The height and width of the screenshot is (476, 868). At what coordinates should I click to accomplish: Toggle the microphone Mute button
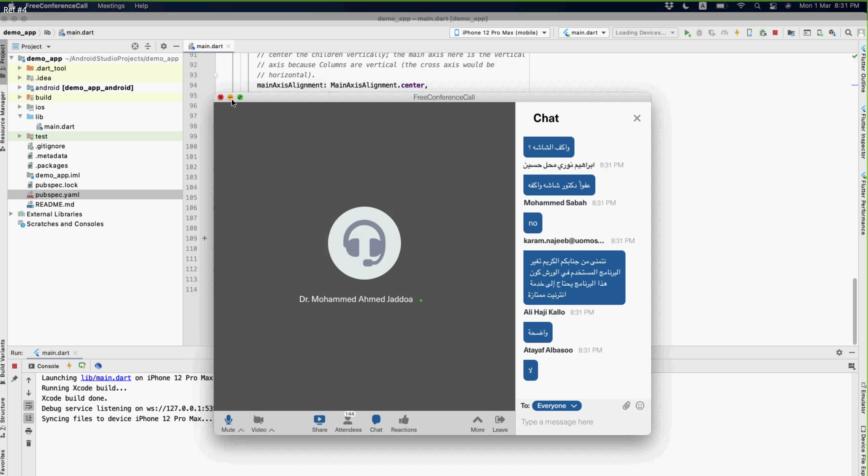pos(228,420)
